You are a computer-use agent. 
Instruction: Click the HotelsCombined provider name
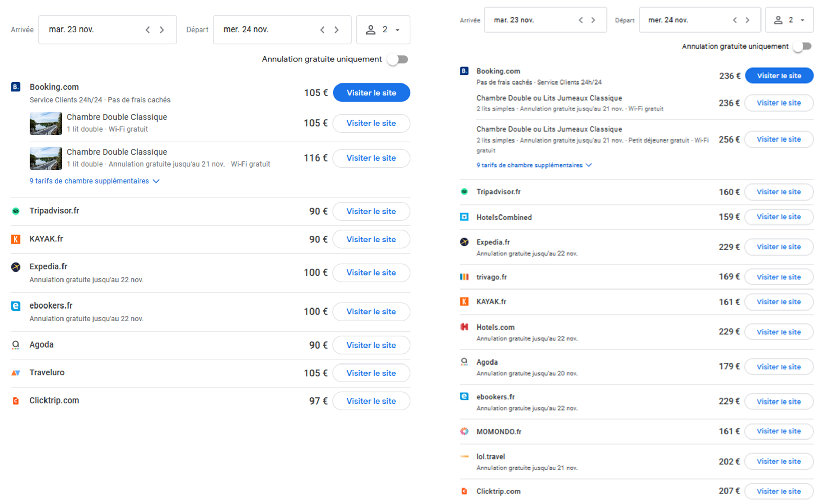[x=504, y=217]
